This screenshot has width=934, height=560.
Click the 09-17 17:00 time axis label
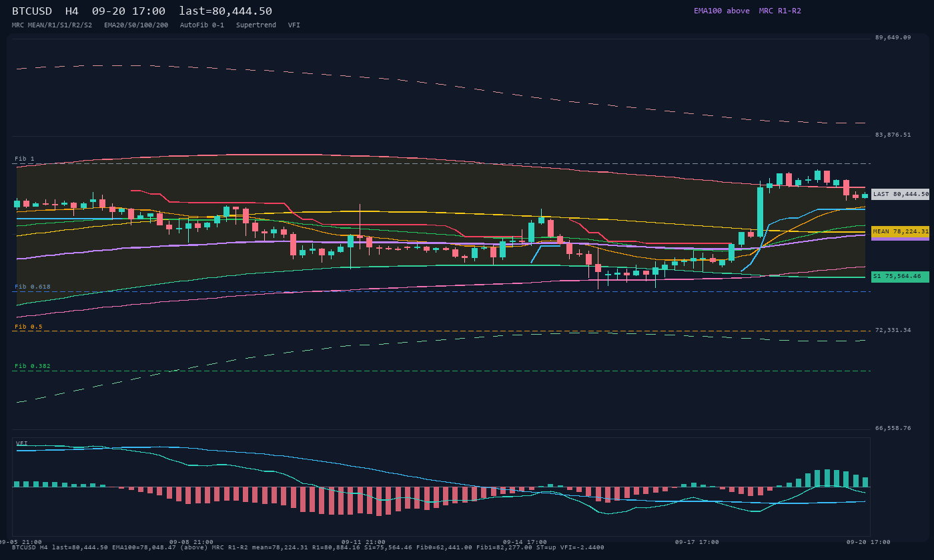point(697,542)
